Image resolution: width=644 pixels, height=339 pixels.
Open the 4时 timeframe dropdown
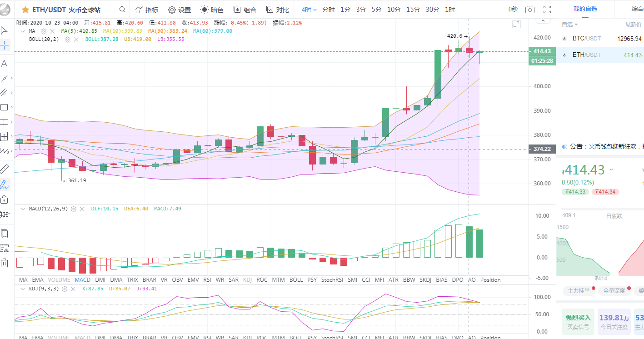(x=309, y=10)
